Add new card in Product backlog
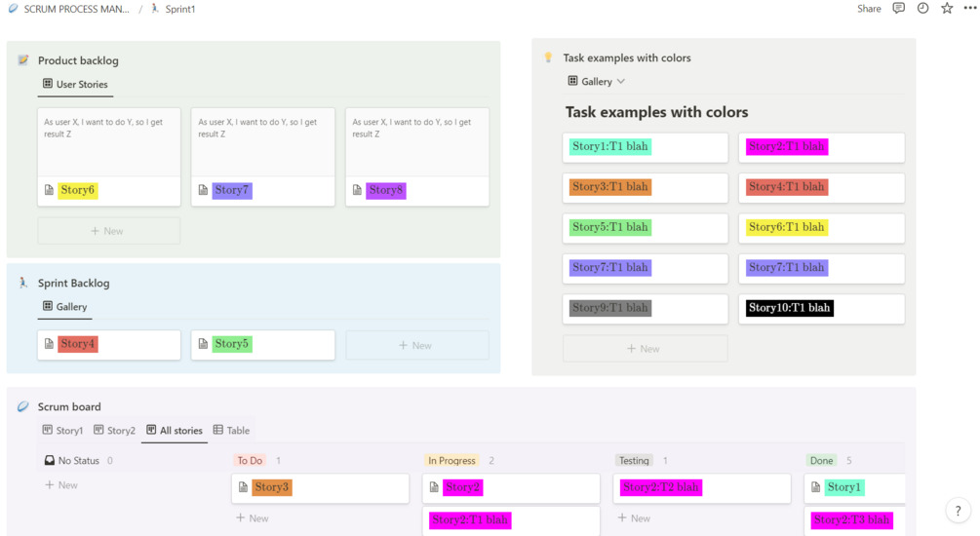Image resolution: width=980 pixels, height=536 pixels. [x=108, y=231]
